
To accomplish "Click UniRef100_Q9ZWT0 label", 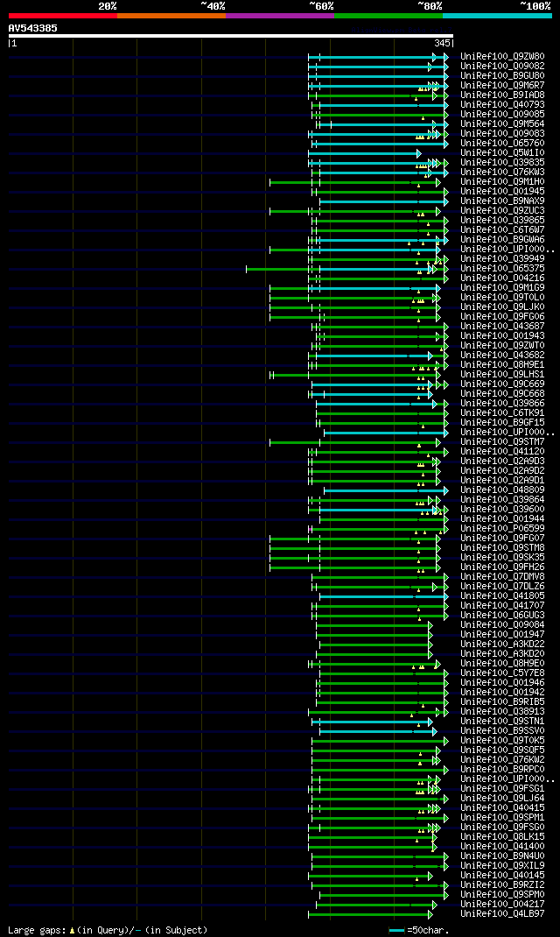I will (x=502, y=346).
